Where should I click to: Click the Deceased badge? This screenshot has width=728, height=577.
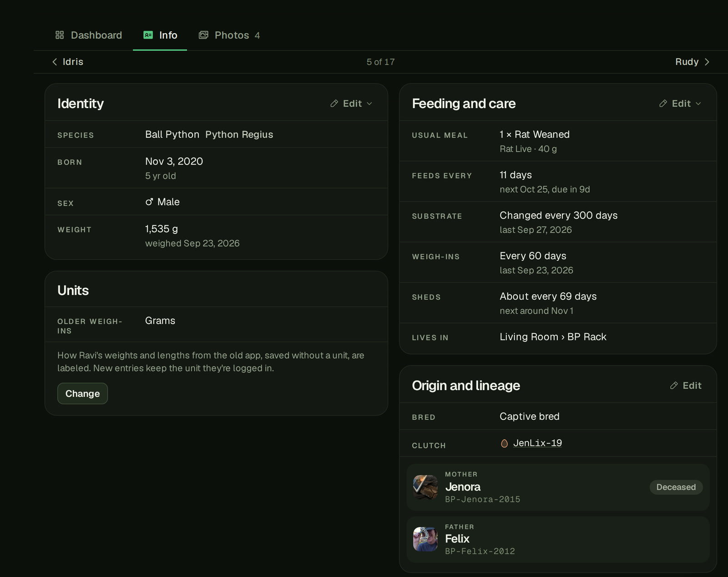tap(676, 487)
